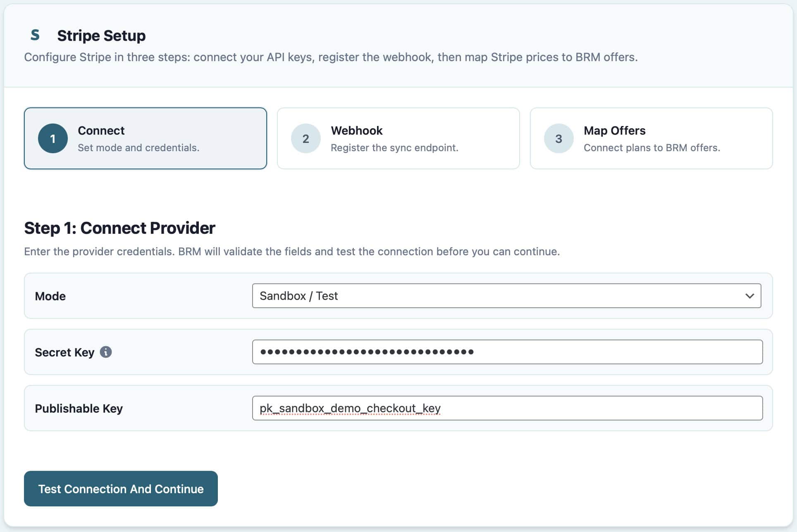Screen dimensions: 797x532
Task: Click the Stripe Setup heading
Action: click(x=101, y=36)
